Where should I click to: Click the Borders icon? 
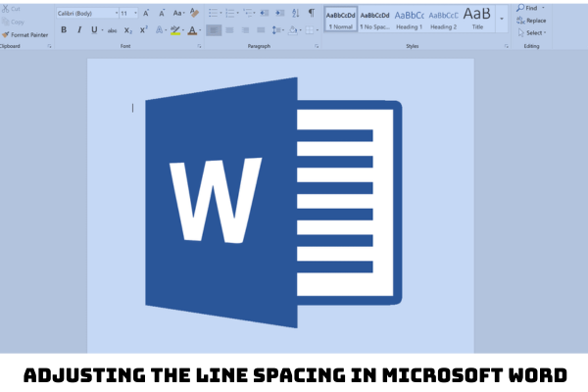pyautogui.click(x=309, y=30)
